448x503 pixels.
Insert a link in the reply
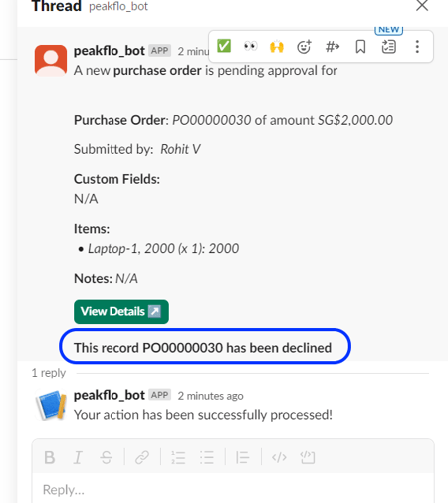click(142, 457)
